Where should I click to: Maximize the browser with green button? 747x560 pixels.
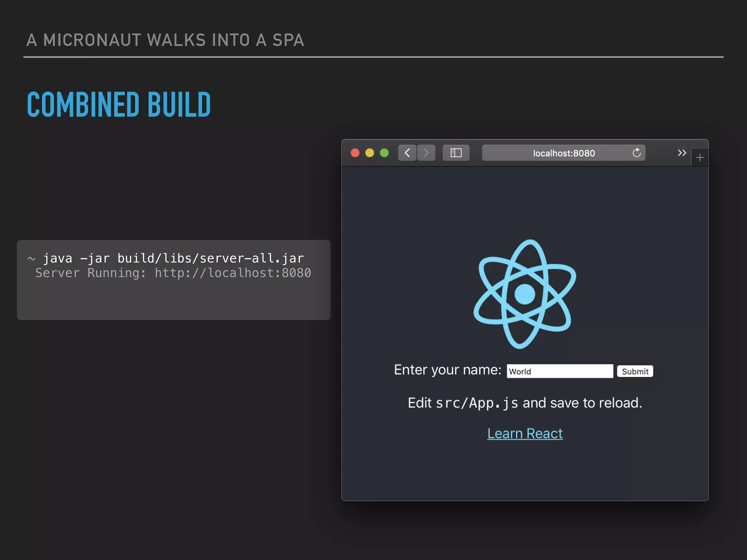384,153
